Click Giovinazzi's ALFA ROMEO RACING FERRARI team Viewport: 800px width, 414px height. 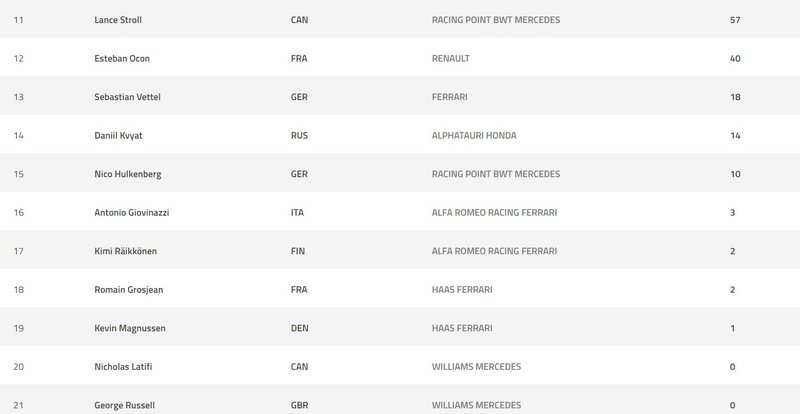tap(492, 213)
